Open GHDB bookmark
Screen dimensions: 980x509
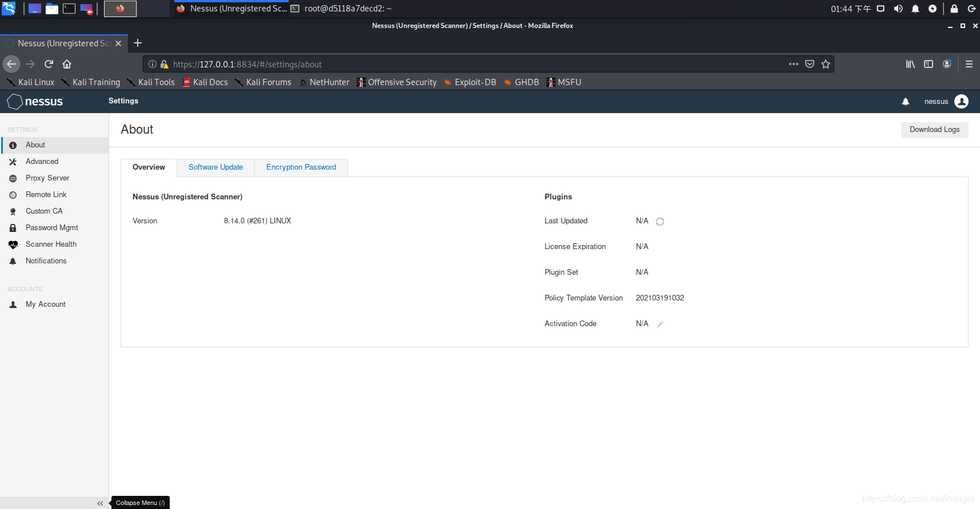point(521,82)
